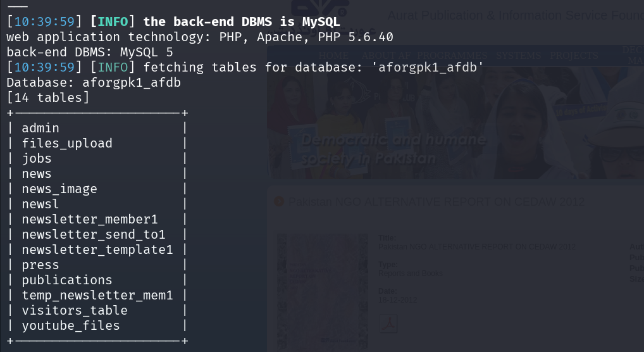This screenshot has width=644, height=352.
Task: Open HOME in the website navigation
Action: pos(333,56)
